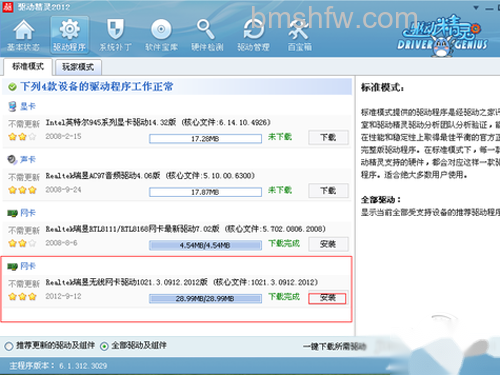Click the star rating for Realtek wireless driver
This screenshot has height=375, width=500.
pyautogui.click(x=22, y=296)
